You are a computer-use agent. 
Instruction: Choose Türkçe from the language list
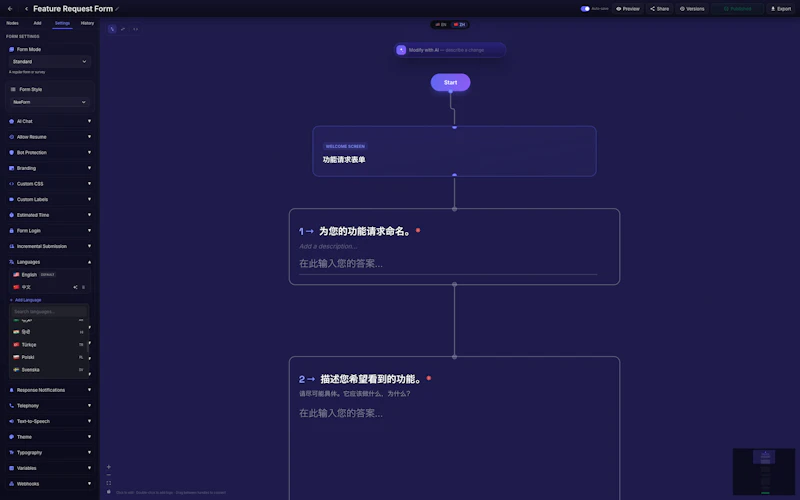click(49, 344)
